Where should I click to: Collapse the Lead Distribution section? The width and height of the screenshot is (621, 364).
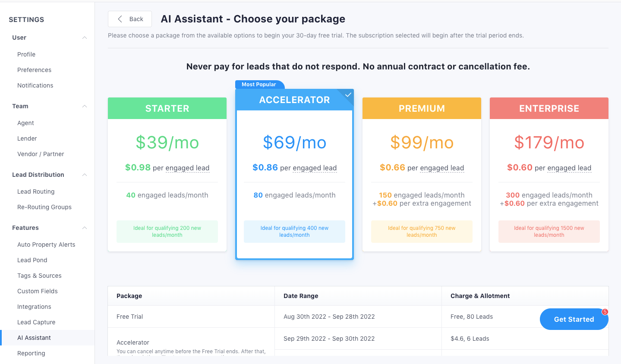click(85, 175)
